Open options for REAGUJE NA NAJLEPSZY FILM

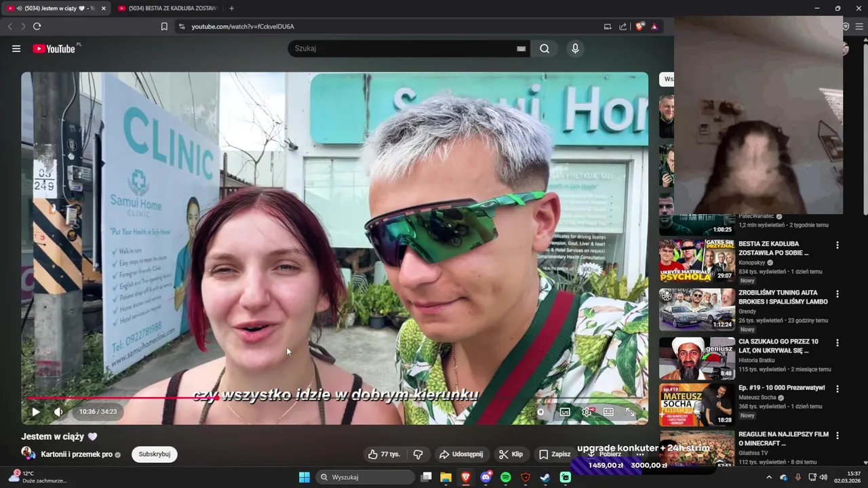[837, 435]
